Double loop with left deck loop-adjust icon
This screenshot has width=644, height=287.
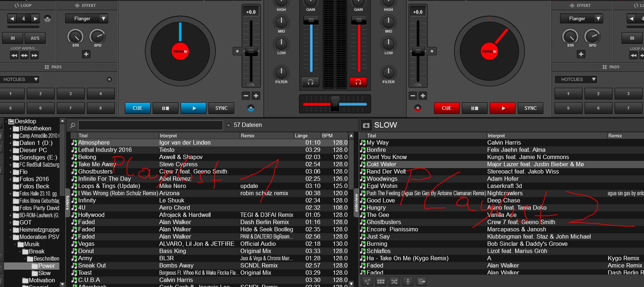pyautogui.click(x=34, y=55)
